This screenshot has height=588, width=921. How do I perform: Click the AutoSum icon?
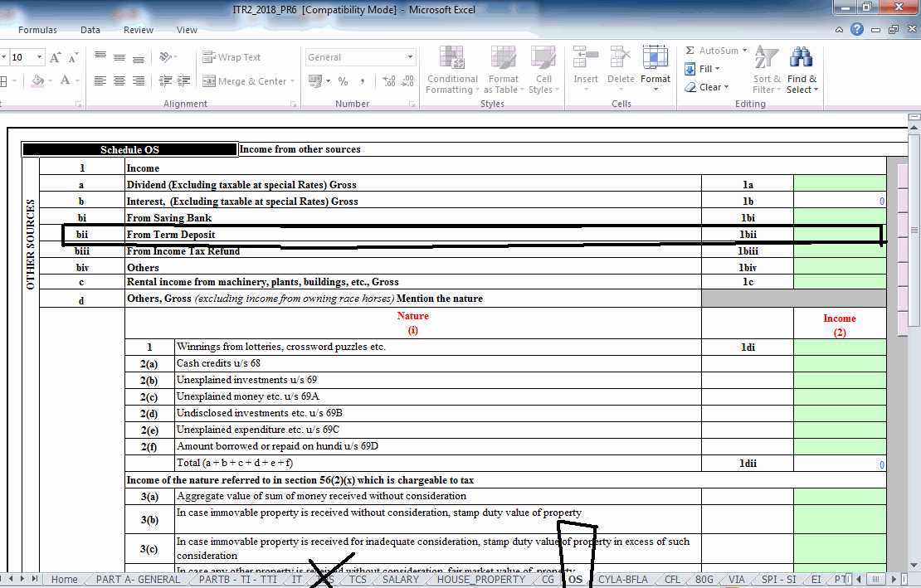pyautogui.click(x=715, y=50)
